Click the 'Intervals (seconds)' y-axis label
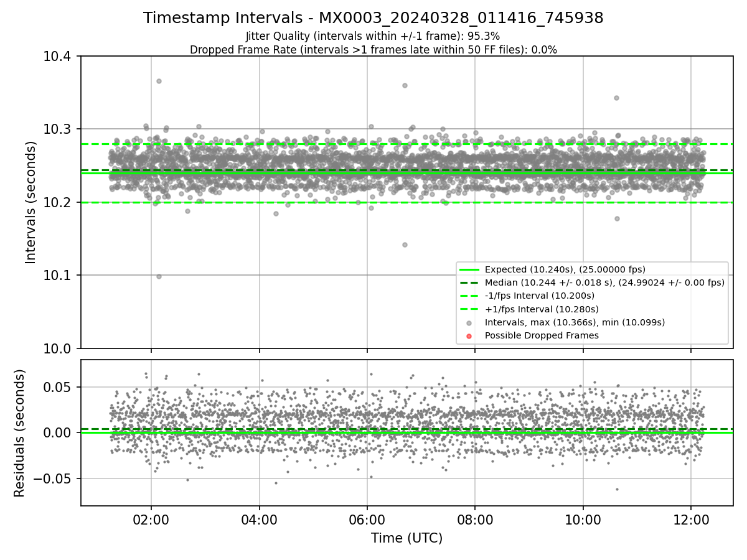 31,202
